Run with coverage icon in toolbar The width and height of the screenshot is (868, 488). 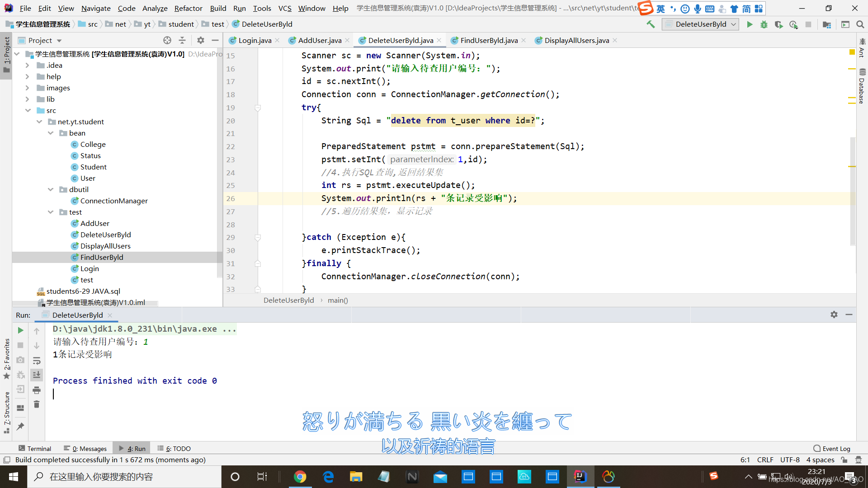778,24
